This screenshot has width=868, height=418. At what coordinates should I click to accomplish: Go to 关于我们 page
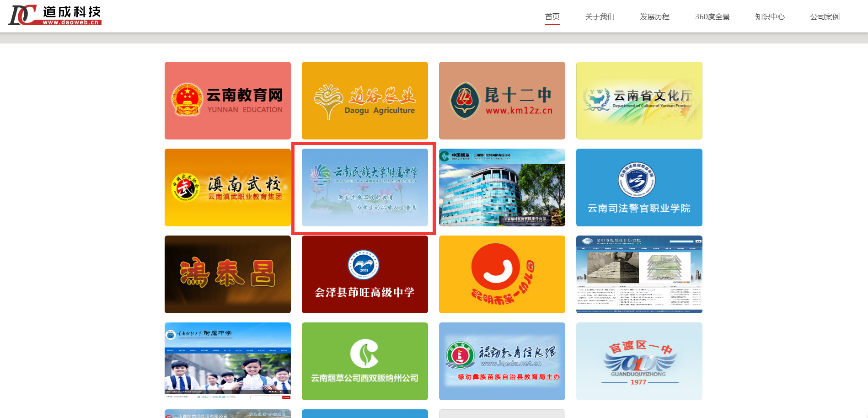tap(600, 17)
